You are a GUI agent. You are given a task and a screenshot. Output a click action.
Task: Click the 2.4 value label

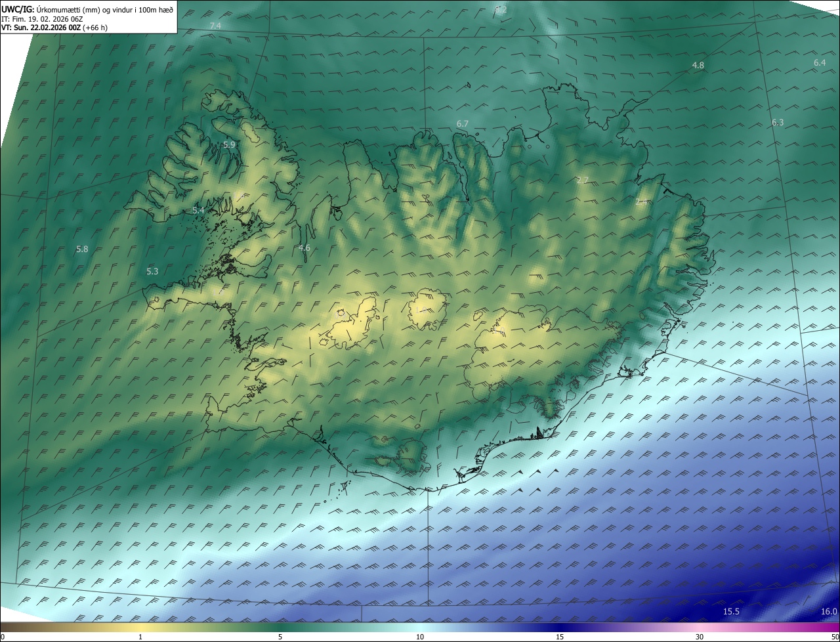click(x=642, y=202)
